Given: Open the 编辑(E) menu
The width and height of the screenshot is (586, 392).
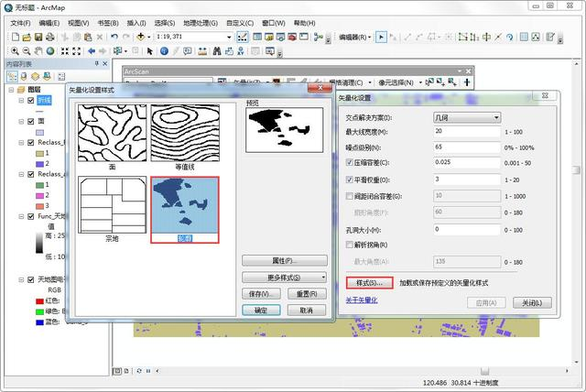Looking at the screenshot, I should 49,23.
